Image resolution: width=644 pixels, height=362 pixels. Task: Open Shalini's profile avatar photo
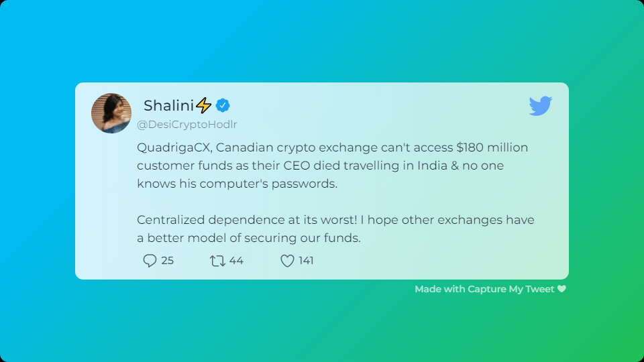coord(111,113)
